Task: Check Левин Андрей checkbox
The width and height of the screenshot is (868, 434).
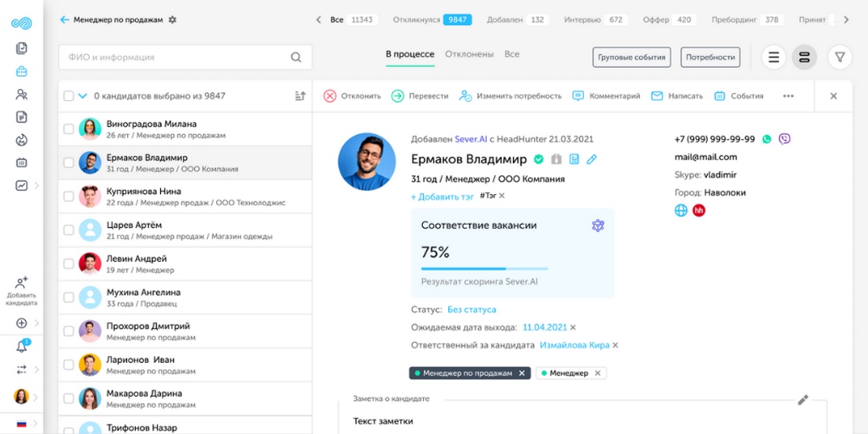Action: [x=69, y=264]
